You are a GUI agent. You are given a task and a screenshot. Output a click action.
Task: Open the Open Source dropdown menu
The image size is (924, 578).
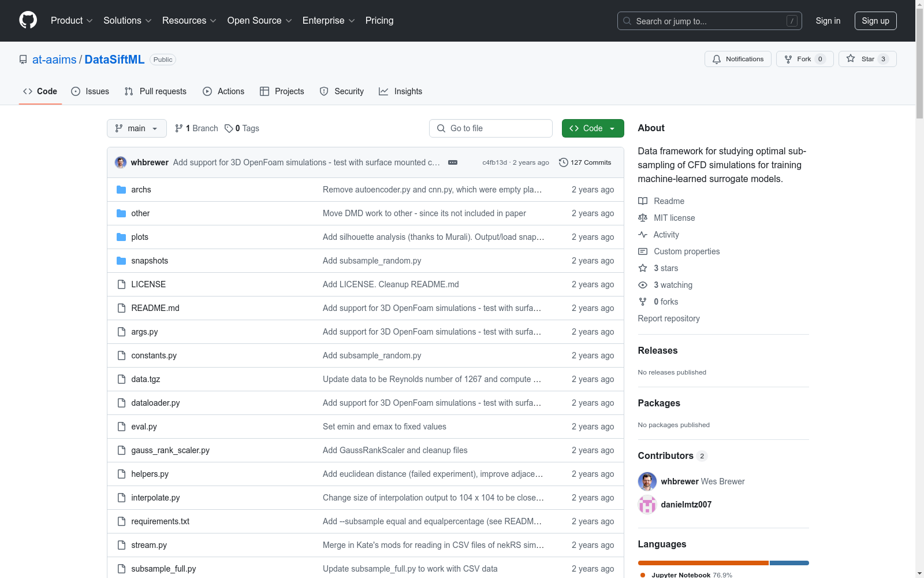coord(260,20)
